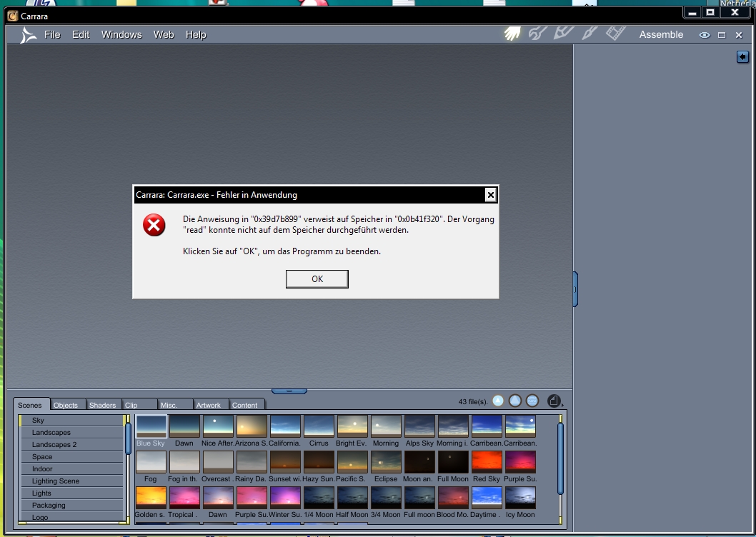Select the Half Moon thumbnail

click(352, 498)
